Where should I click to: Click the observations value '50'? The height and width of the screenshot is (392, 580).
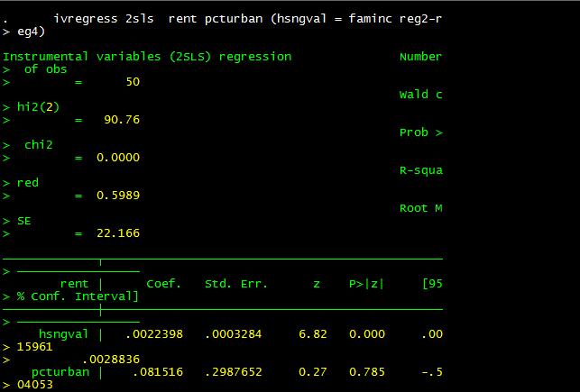(133, 82)
